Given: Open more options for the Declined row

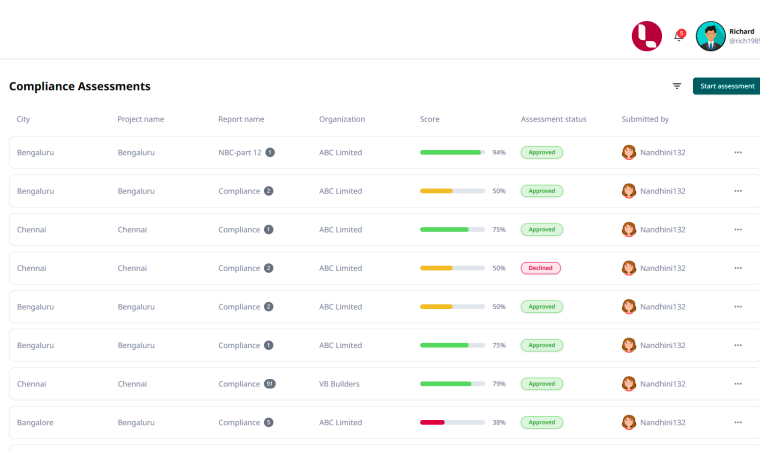Looking at the screenshot, I should click(738, 268).
